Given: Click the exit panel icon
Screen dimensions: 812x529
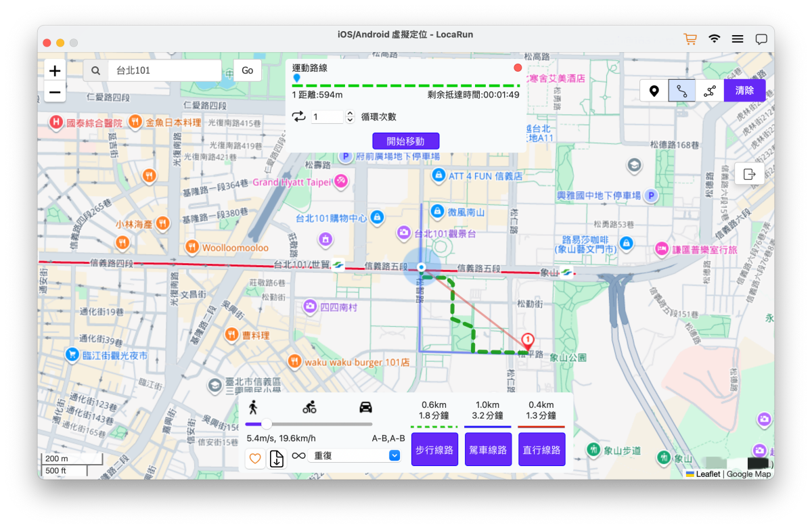Looking at the screenshot, I should [749, 174].
